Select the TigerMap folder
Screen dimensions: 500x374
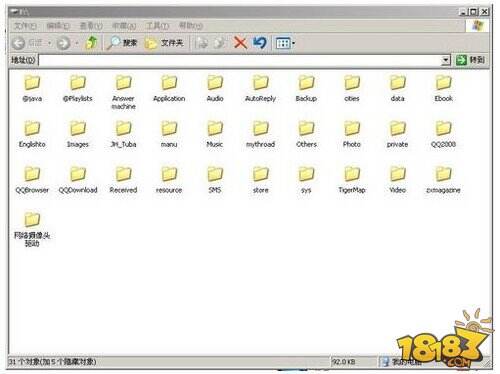coord(352,180)
